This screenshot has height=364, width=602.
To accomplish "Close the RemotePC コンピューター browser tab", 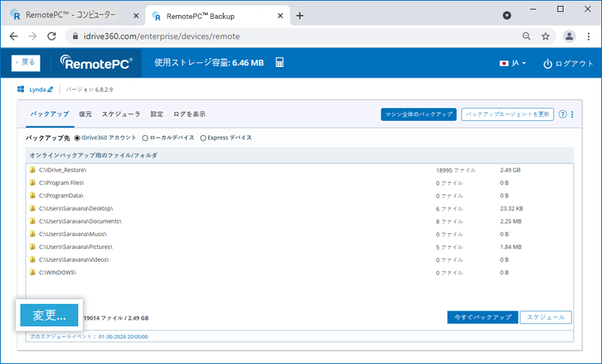I will tap(136, 16).
